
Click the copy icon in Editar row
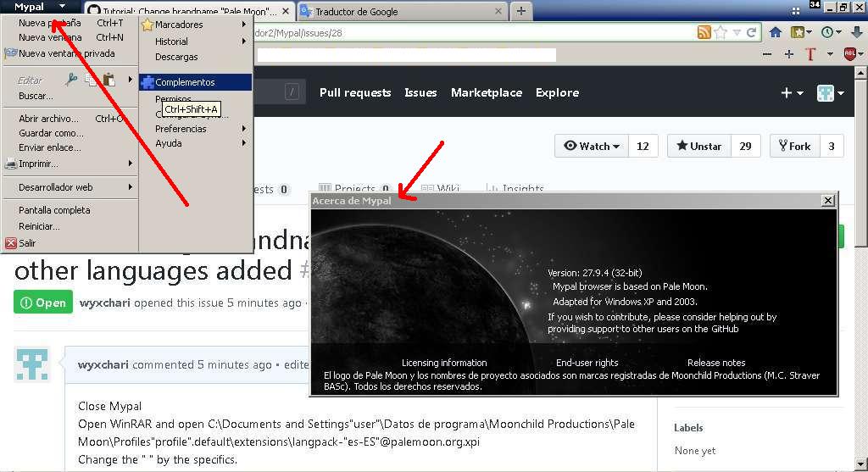(91, 81)
